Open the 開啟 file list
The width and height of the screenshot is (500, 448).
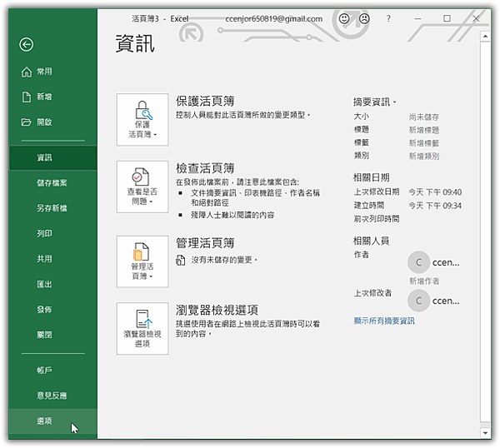53,122
